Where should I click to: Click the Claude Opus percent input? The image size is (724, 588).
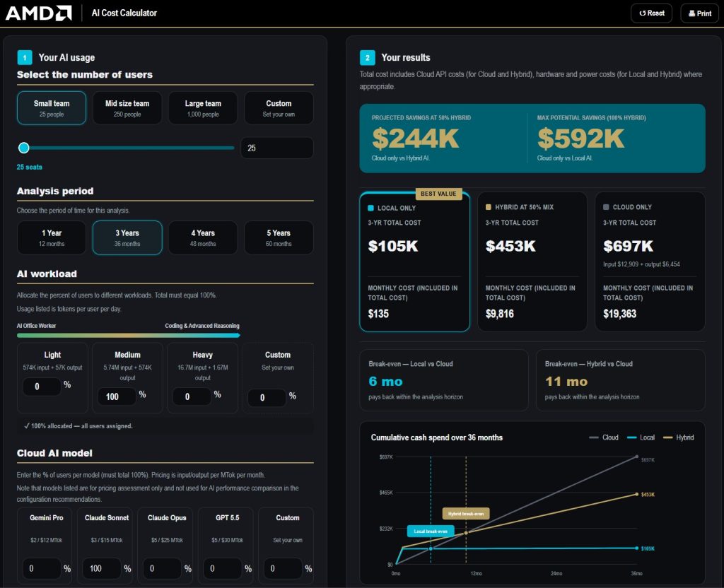click(163, 568)
